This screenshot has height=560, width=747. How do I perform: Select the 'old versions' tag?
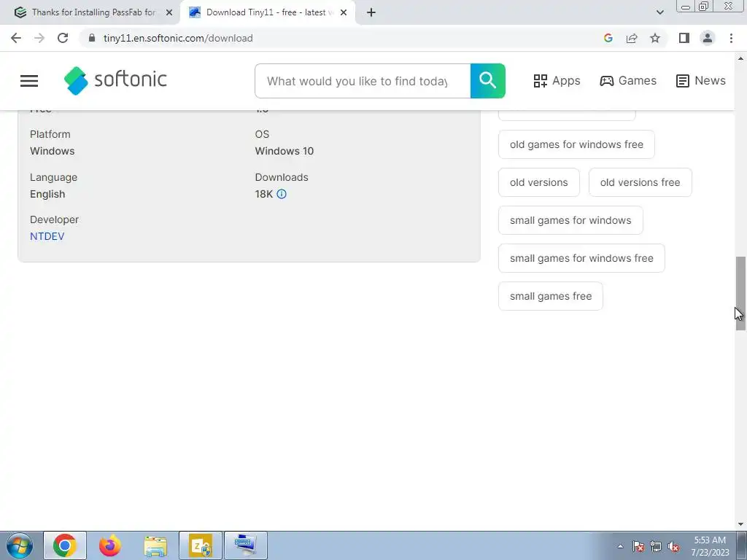[539, 182]
